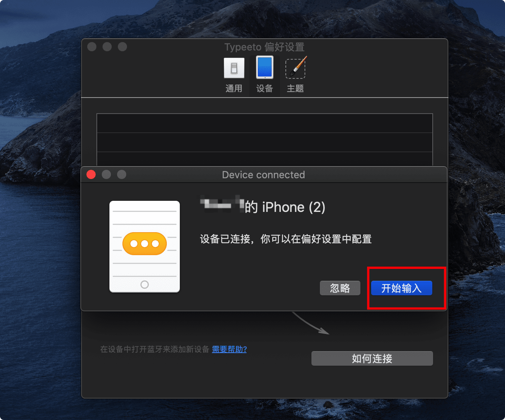Screen dimensions: 505x420
Task: Open the 主题 themes tab
Action: point(295,75)
